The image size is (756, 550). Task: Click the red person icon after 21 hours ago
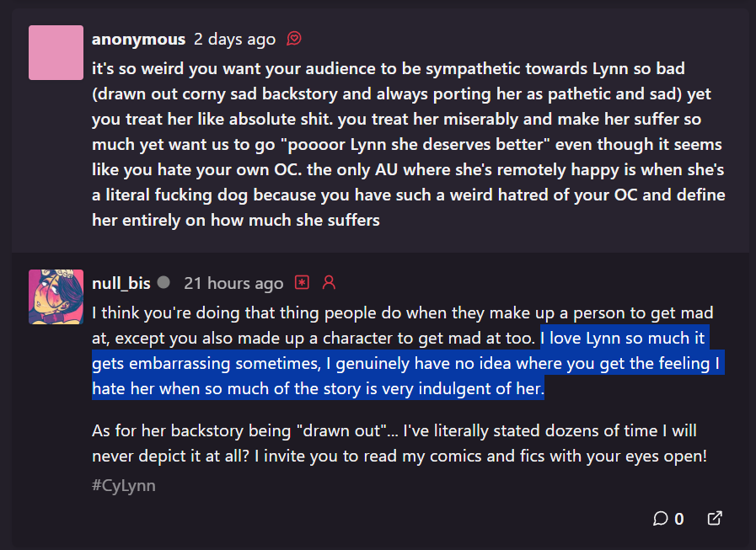(x=329, y=282)
